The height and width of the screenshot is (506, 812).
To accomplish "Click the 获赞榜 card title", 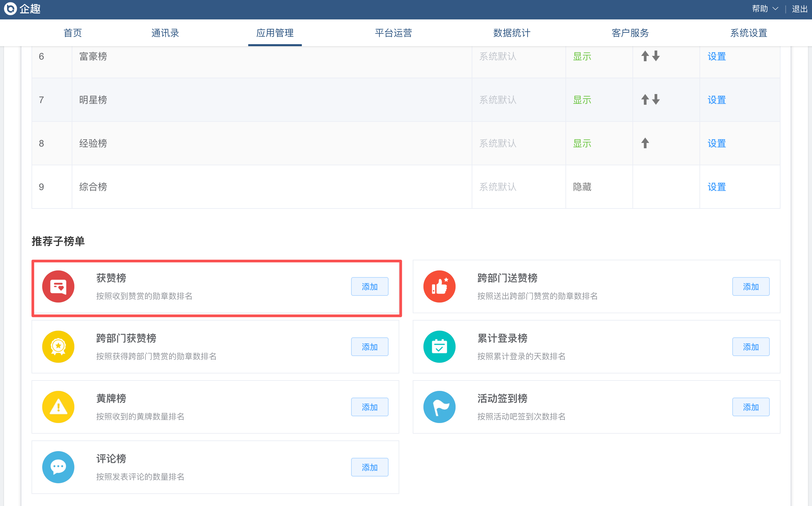I will [x=111, y=278].
